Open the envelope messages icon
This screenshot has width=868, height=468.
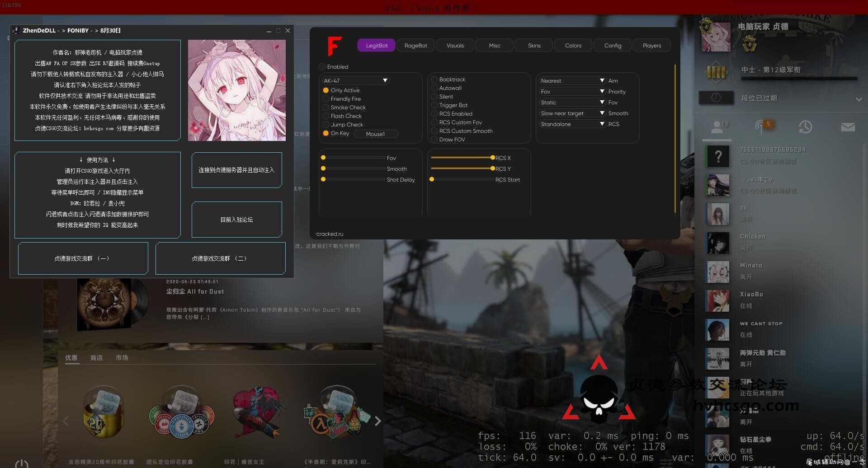(x=848, y=127)
